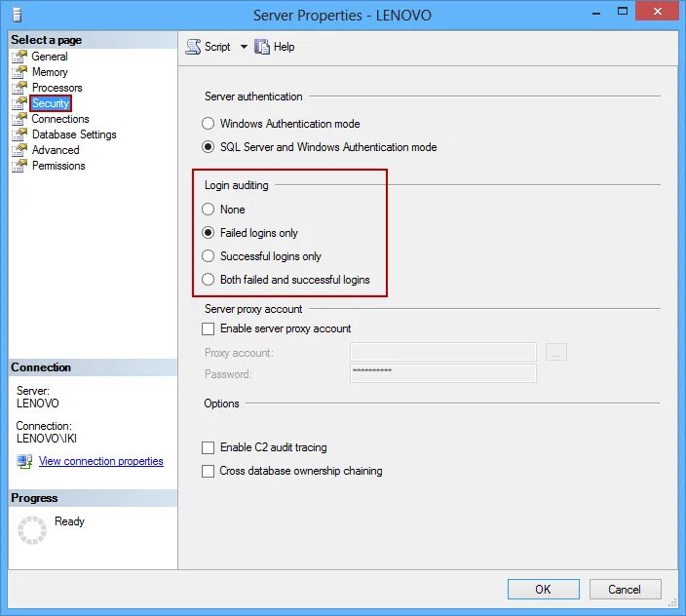Click the 'LENOVO' server name text
The image size is (686, 616).
point(38,404)
